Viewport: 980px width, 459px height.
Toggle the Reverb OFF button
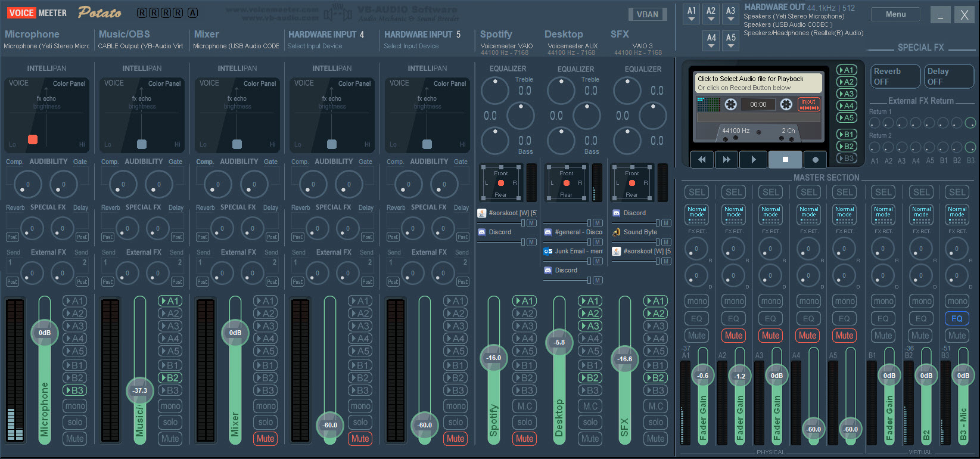894,76
